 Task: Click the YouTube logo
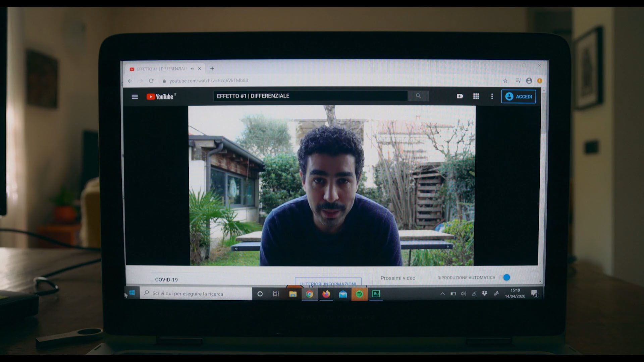point(161,97)
